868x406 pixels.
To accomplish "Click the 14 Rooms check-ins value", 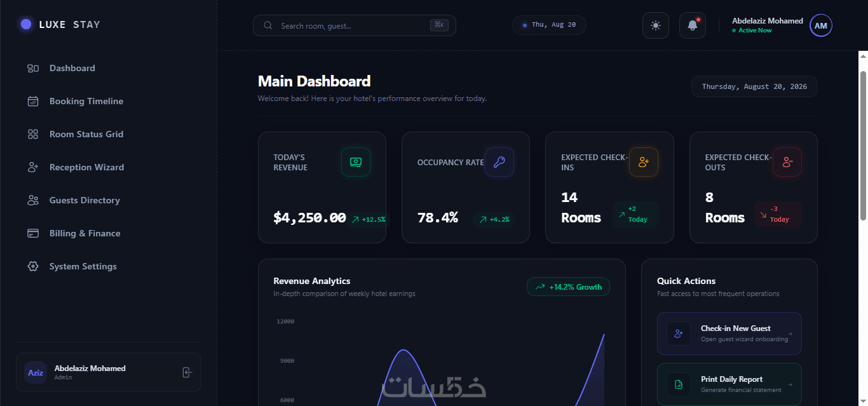I will point(581,208).
